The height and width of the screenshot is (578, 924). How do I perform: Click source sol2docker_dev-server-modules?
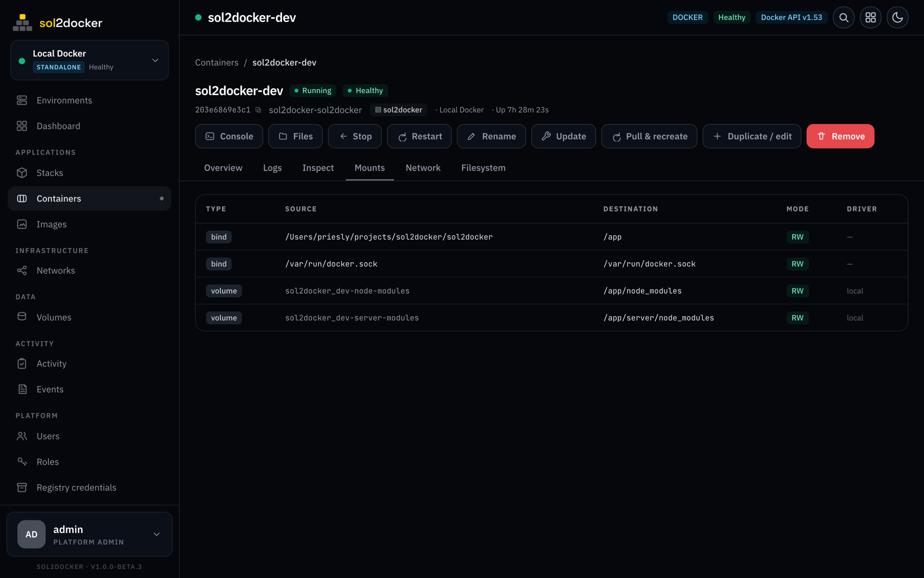pyautogui.click(x=352, y=318)
